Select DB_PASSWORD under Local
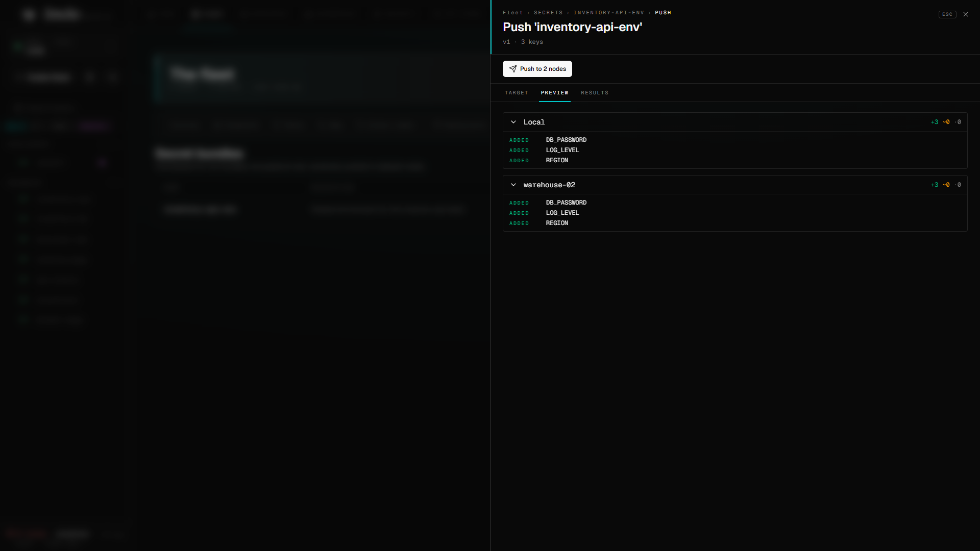The width and height of the screenshot is (980, 551). [566, 140]
